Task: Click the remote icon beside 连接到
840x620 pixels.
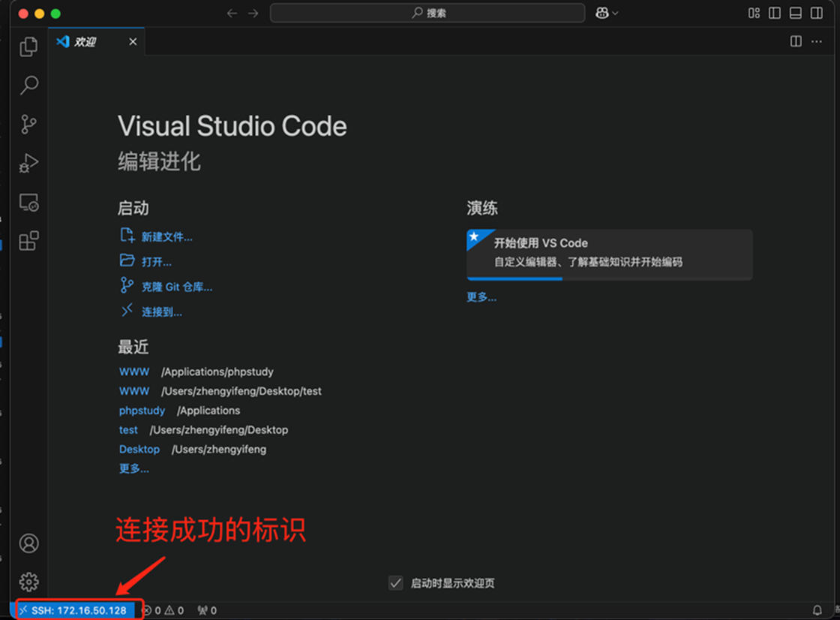Action: (127, 310)
